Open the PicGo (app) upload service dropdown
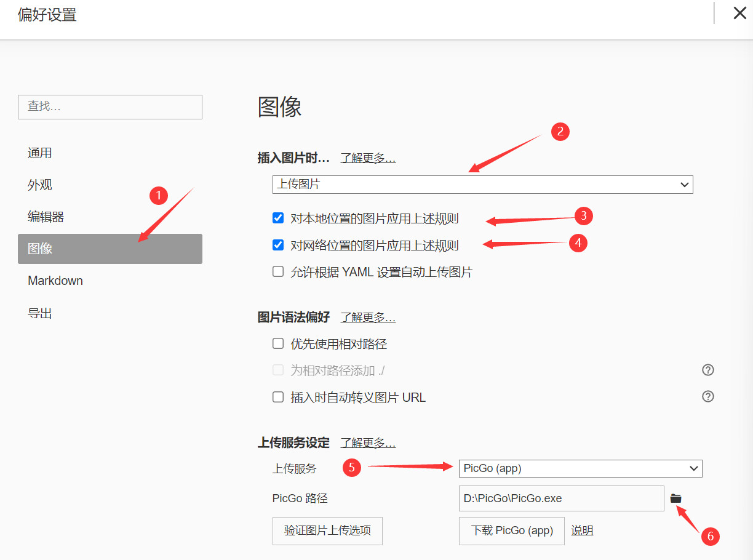The height and width of the screenshot is (560, 753). [581, 468]
